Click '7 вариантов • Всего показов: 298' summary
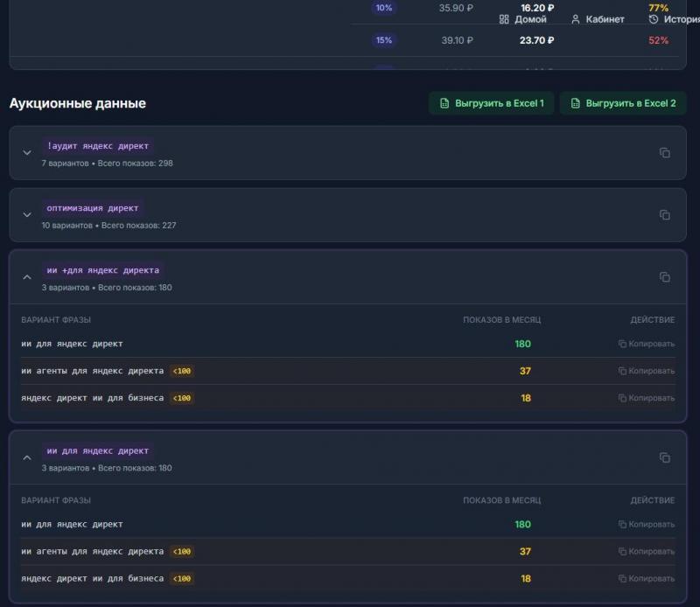The width and height of the screenshot is (700, 607). [x=107, y=164]
